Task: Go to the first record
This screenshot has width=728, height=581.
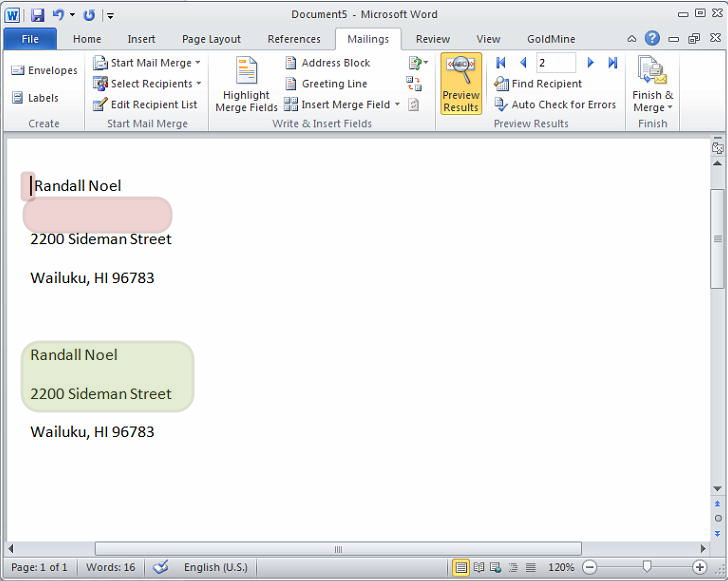Action: pyautogui.click(x=501, y=63)
